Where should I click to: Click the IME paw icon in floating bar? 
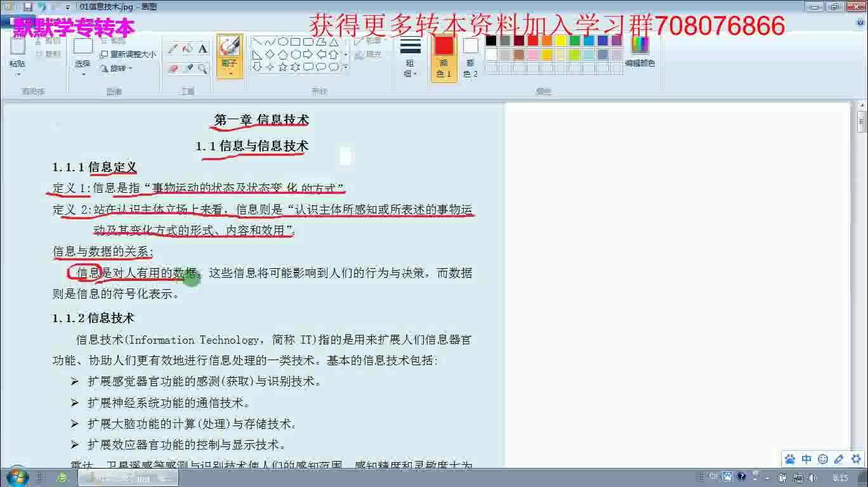point(790,459)
